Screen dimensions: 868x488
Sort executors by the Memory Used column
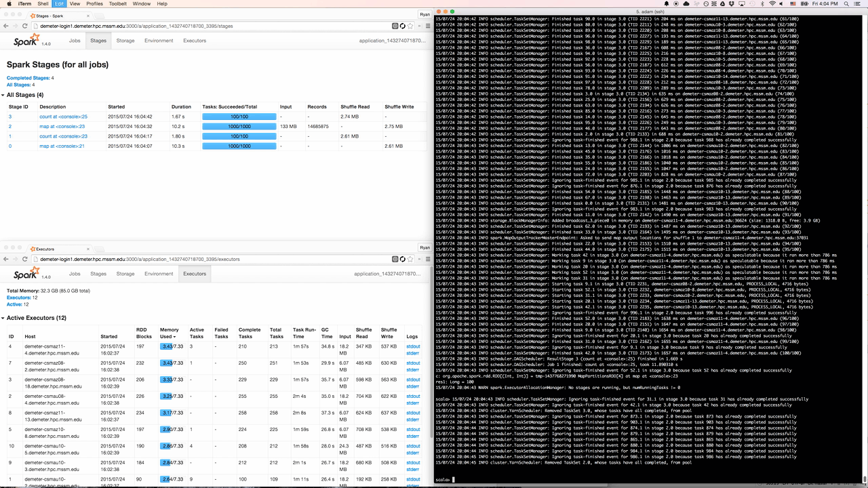170,333
